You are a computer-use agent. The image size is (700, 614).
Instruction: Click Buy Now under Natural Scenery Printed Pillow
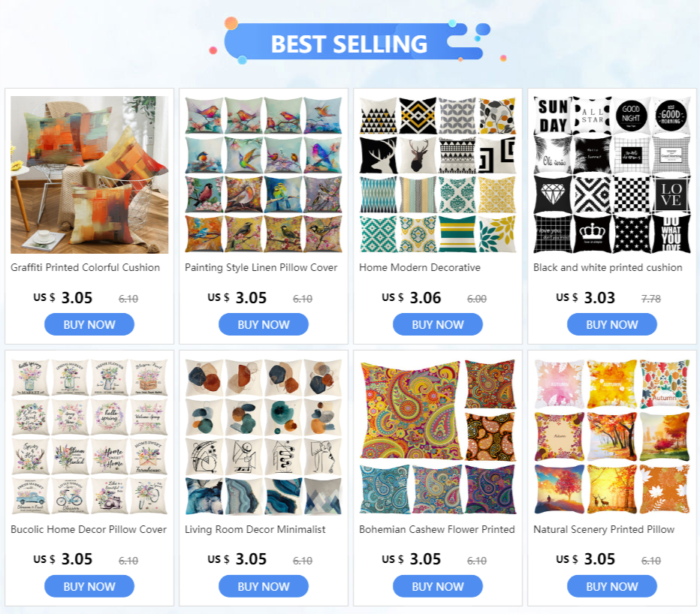pos(612,586)
